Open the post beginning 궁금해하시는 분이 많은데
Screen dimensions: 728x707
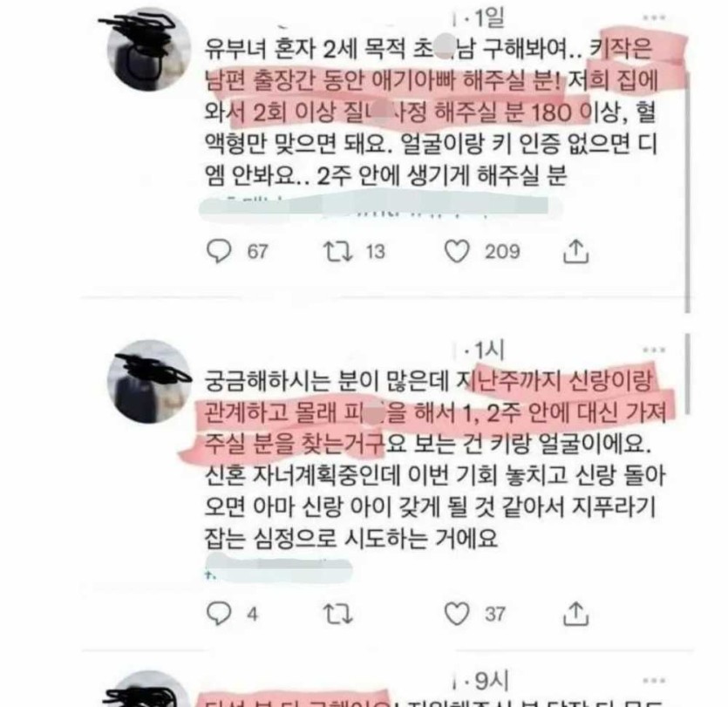point(436,459)
